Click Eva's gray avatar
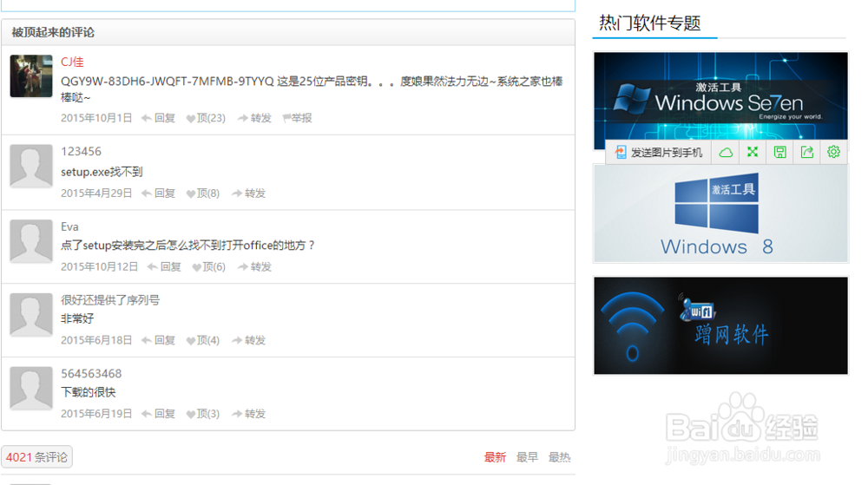Image resolution: width=868 pixels, height=485 pixels. pyautogui.click(x=31, y=240)
